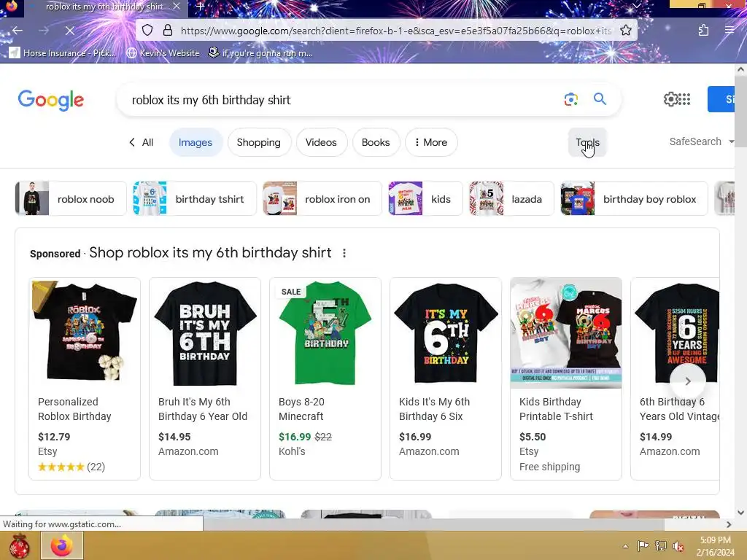Filter by roblox noob chip
747x560 pixels.
tap(71, 198)
